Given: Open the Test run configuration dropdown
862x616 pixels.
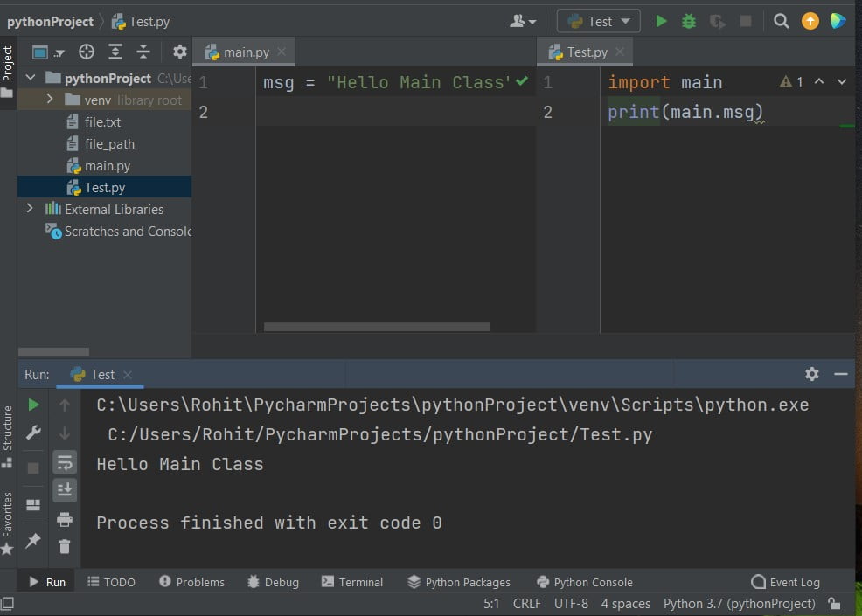Looking at the screenshot, I should [x=598, y=20].
